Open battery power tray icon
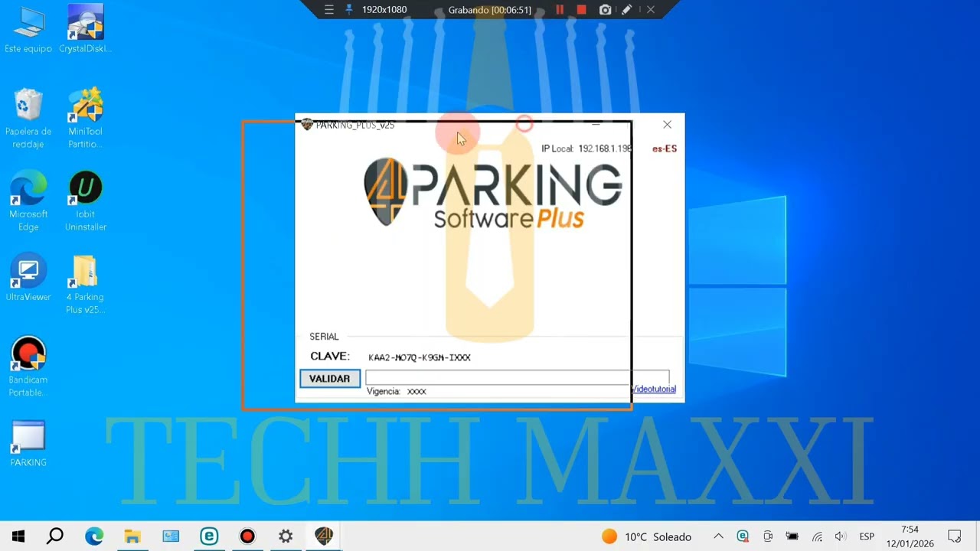The width and height of the screenshot is (980, 551). (x=792, y=536)
